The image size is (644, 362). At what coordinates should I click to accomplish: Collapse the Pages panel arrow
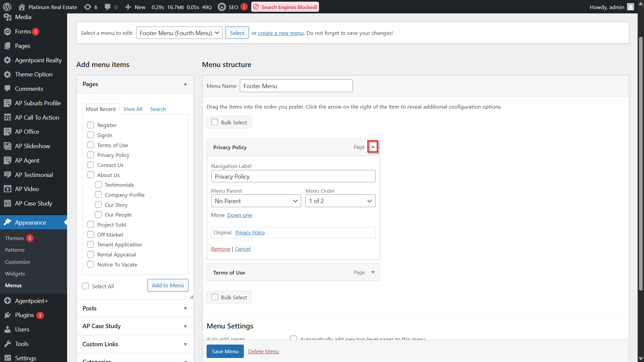(185, 84)
